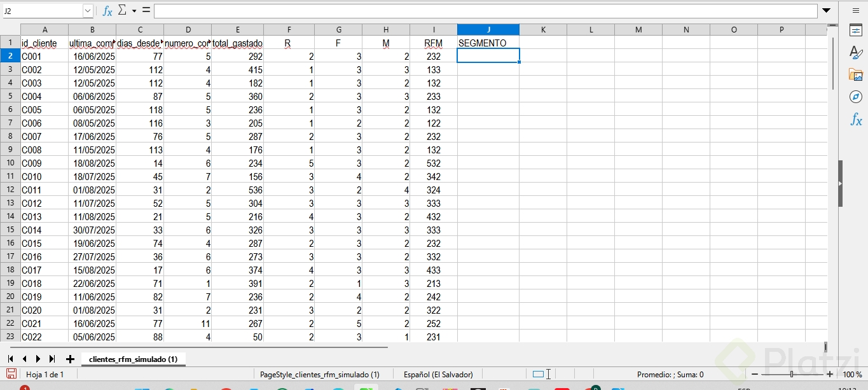
Task: Click the zoom slider handle
Action: [792, 374]
